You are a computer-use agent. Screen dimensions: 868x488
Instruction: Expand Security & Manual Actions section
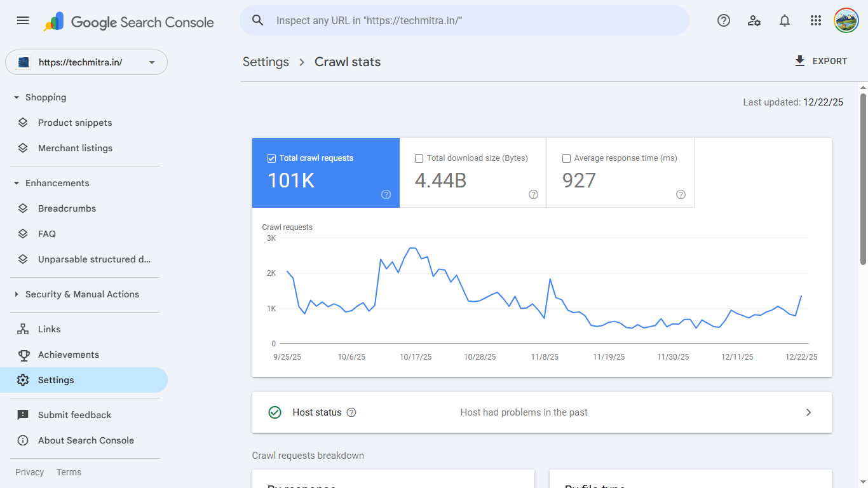click(x=17, y=294)
